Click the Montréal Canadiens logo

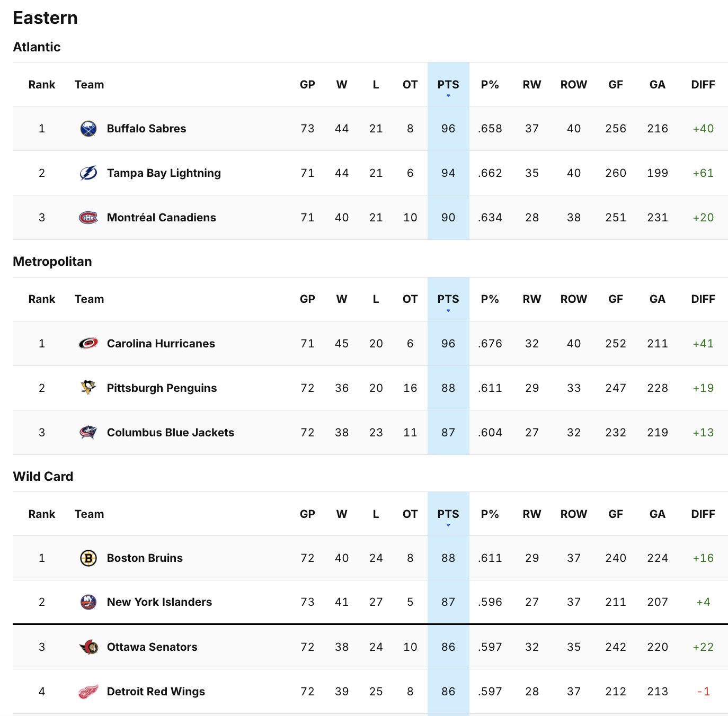click(88, 218)
